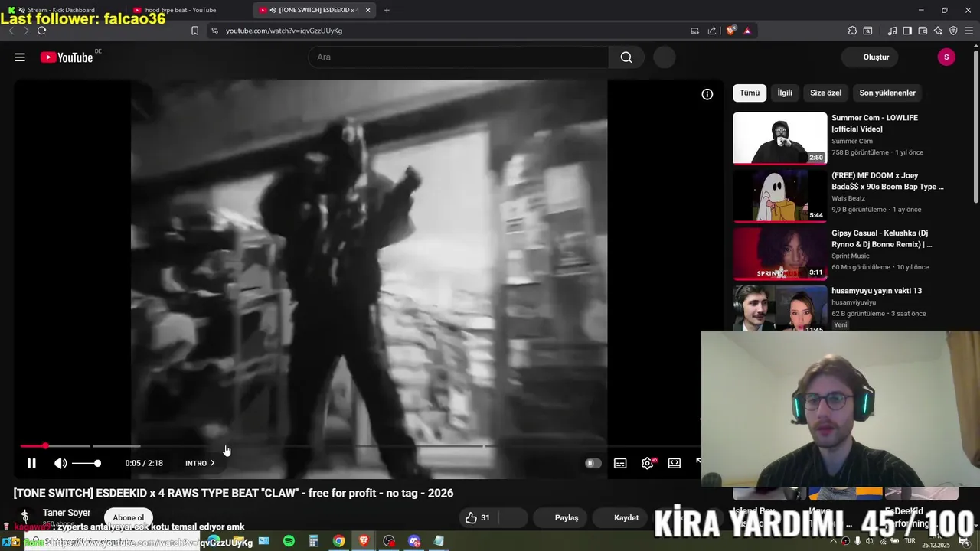Pause the playing video

[31, 463]
